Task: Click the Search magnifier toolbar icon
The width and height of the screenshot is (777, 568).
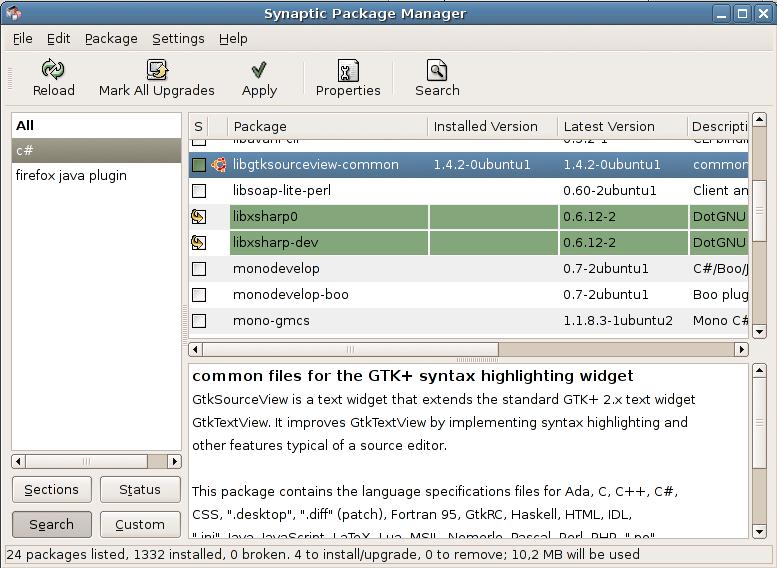Action: tap(437, 70)
